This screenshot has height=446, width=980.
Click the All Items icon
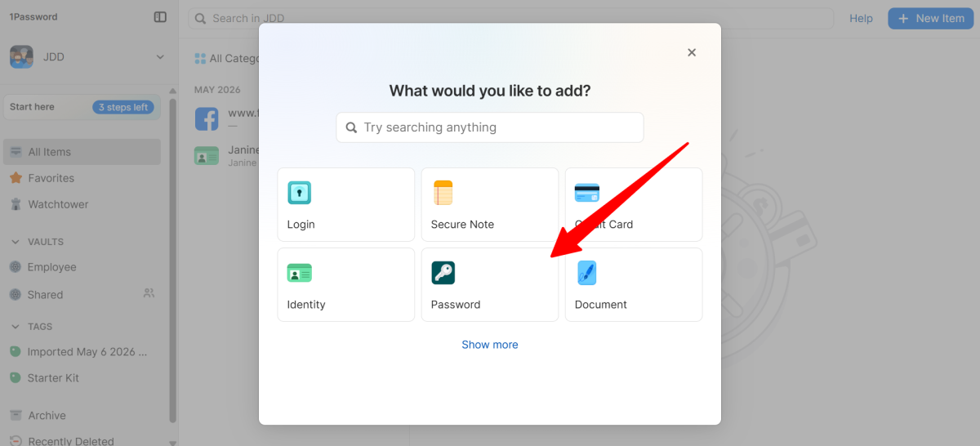click(16, 152)
